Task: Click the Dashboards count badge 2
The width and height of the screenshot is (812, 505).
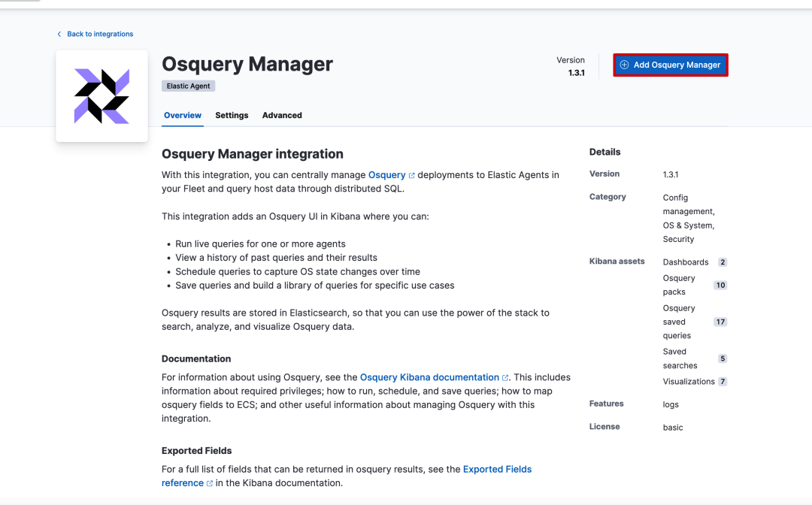Action: click(x=723, y=262)
